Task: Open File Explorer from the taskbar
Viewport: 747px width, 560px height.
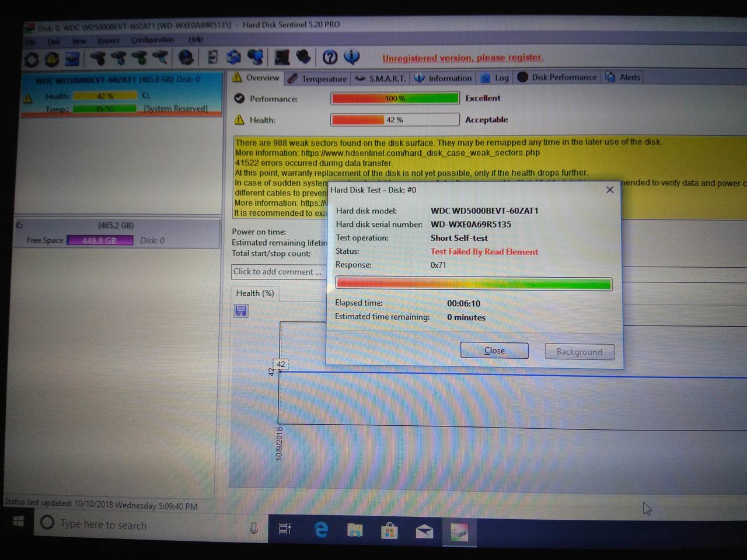Action: tap(354, 530)
